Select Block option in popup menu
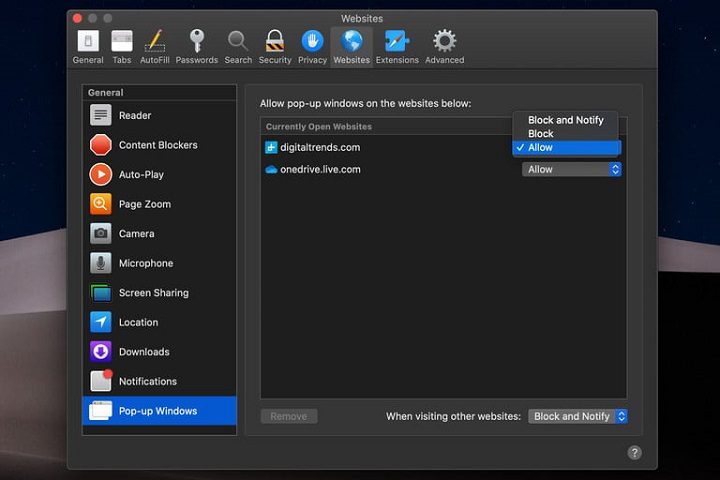 [541, 133]
